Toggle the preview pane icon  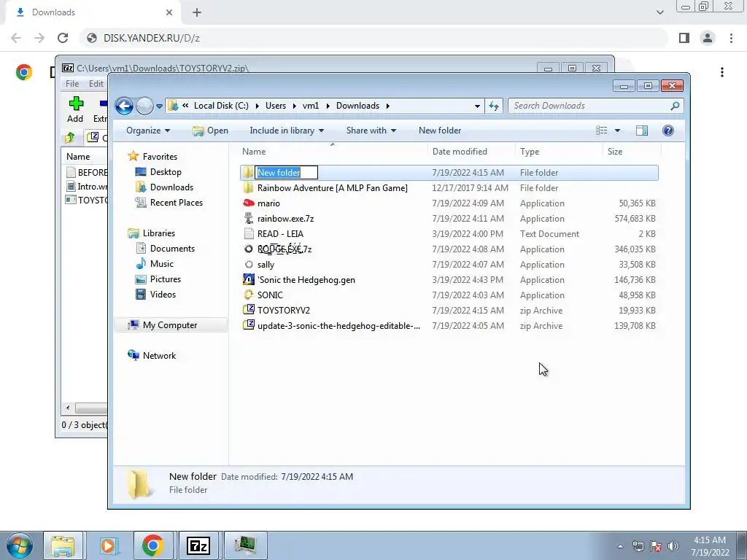[642, 131]
